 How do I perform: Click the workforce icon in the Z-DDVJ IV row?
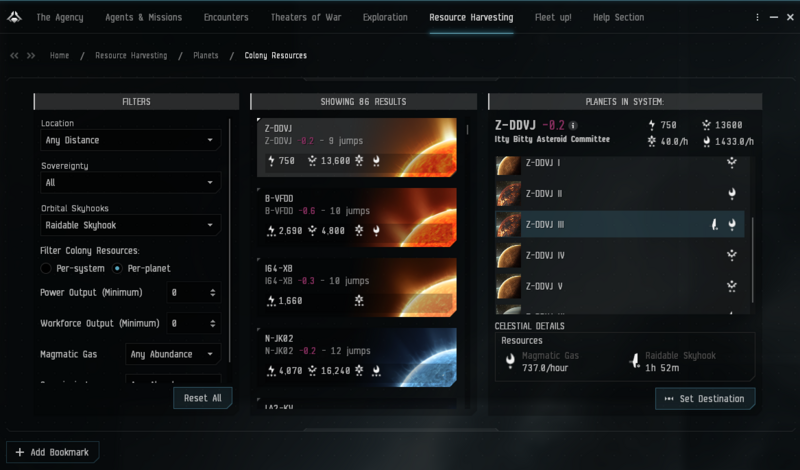(x=732, y=255)
